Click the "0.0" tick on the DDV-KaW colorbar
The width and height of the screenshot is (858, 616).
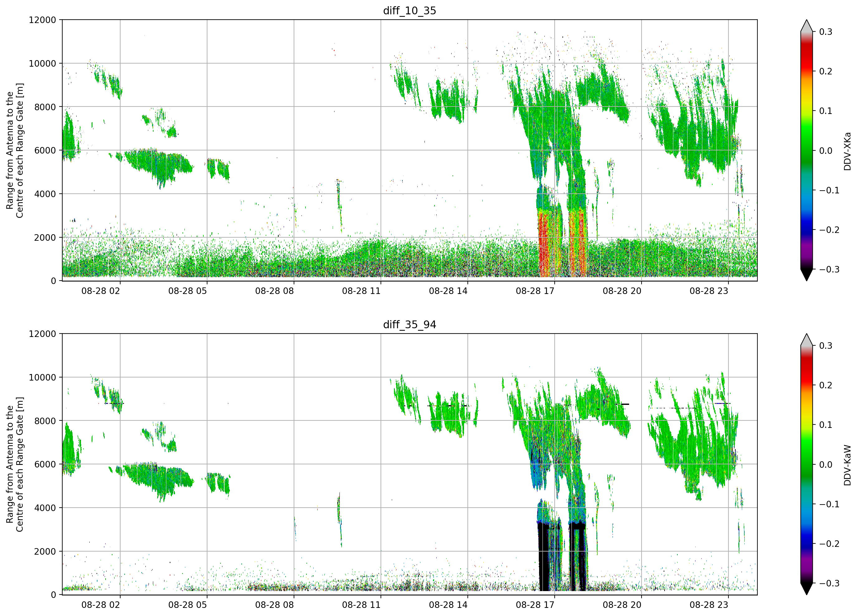coord(826,465)
